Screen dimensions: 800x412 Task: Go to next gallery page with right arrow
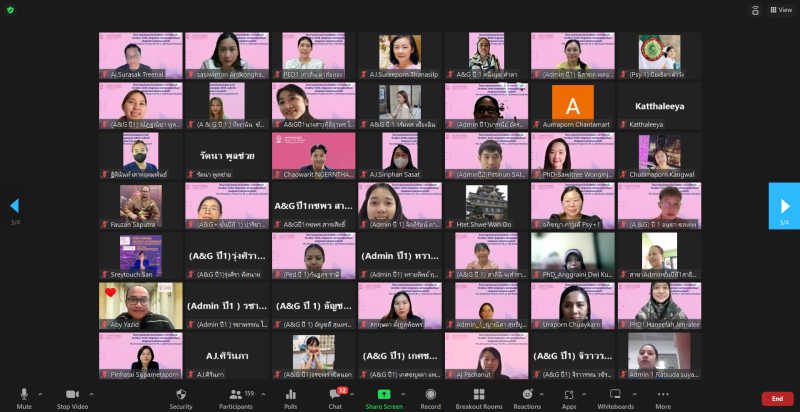[784, 206]
